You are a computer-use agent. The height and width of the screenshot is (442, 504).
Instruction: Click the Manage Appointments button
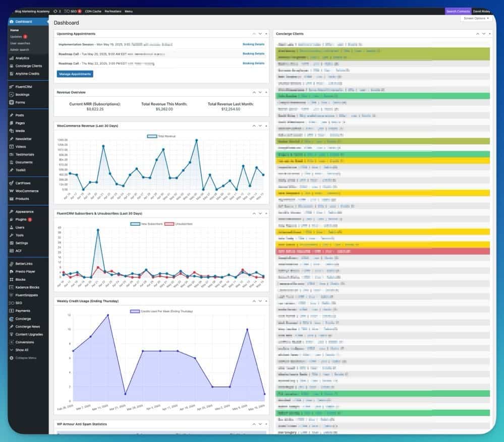tap(75, 74)
